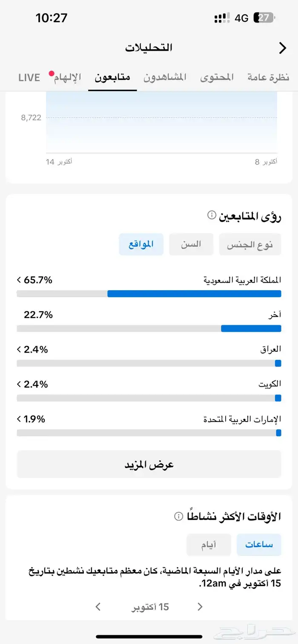Switch to the المحتوى tab
Image resolution: width=298 pixels, height=644 pixels.
point(217,77)
